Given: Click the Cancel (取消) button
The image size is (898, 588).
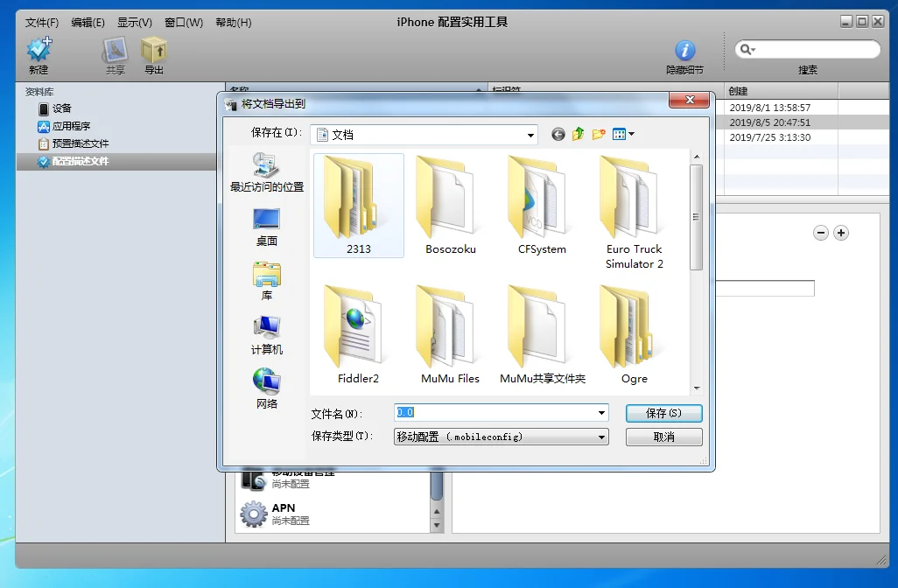Looking at the screenshot, I should 663,437.
